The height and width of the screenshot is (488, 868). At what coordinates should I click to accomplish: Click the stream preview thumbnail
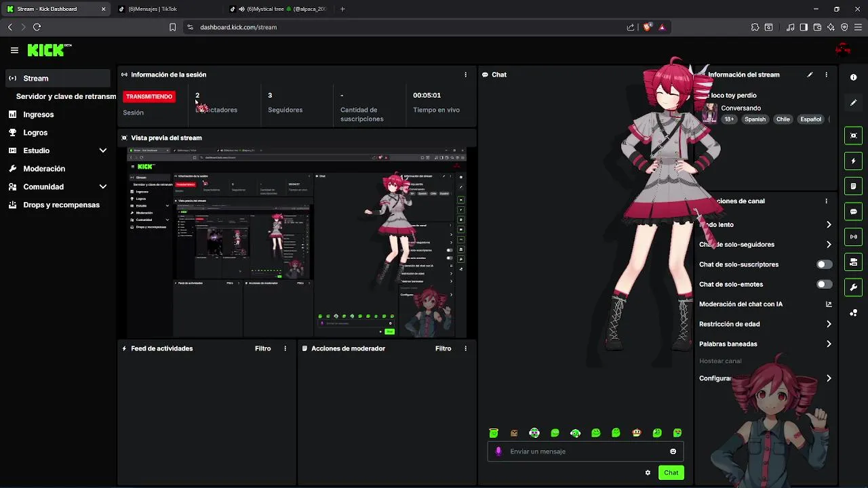pyautogui.click(x=297, y=243)
